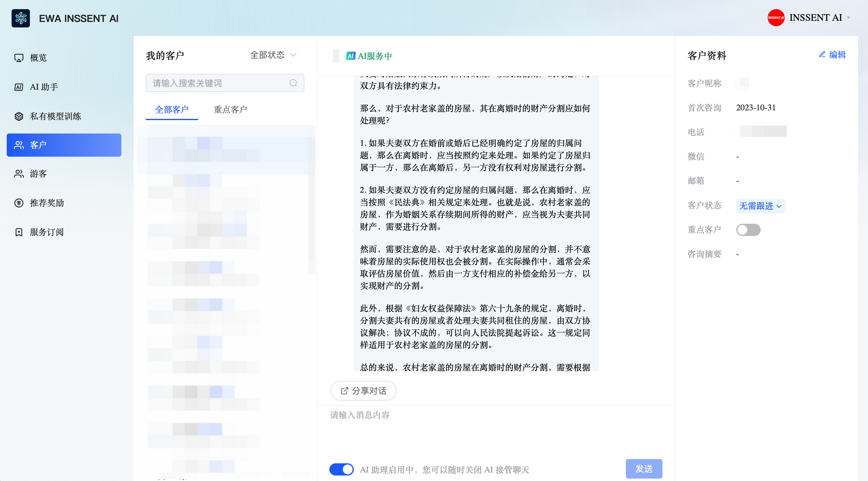Click the 发送 send button

coord(644,469)
